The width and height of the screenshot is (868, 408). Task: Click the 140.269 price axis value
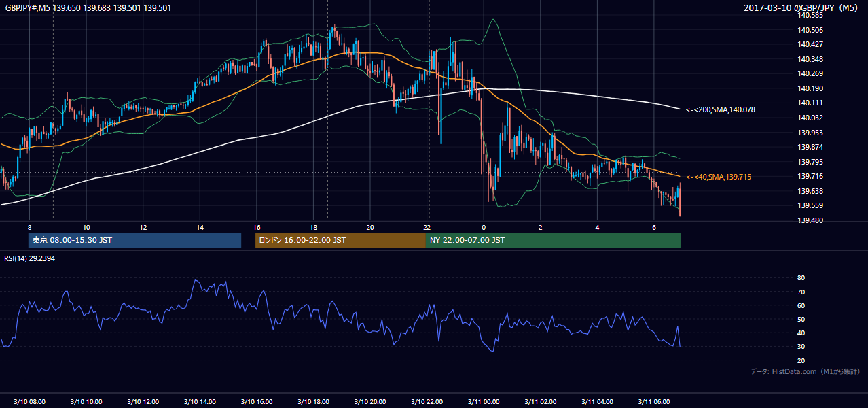(811, 73)
